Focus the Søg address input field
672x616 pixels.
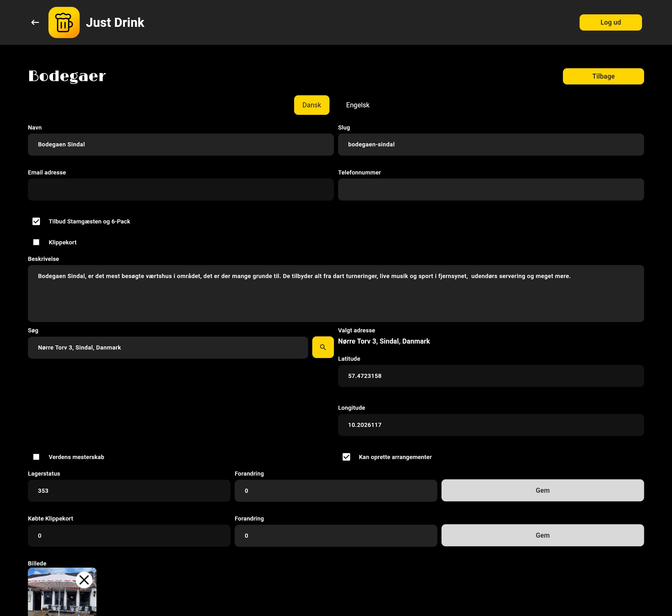click(168, 347)
